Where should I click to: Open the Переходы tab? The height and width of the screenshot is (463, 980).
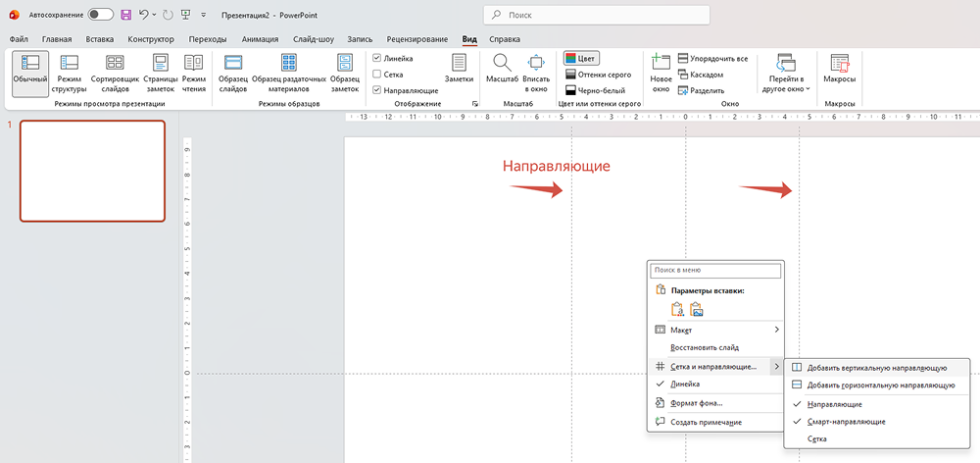tap(208, 39)
